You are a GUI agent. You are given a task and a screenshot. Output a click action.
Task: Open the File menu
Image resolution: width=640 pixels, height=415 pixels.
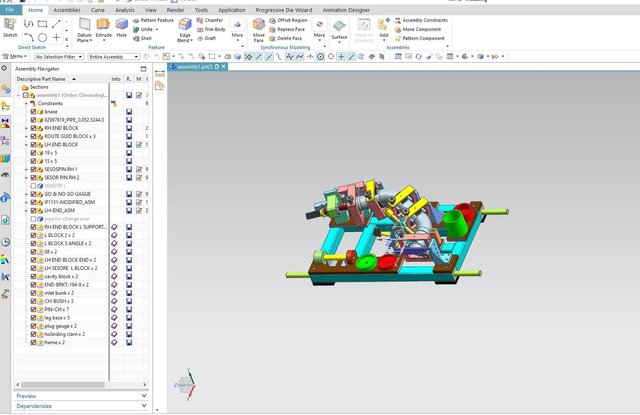(10, 9)
